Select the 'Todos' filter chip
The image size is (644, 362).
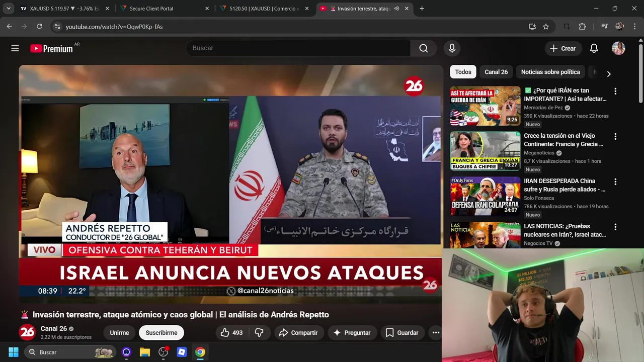[x=463, y=72]
